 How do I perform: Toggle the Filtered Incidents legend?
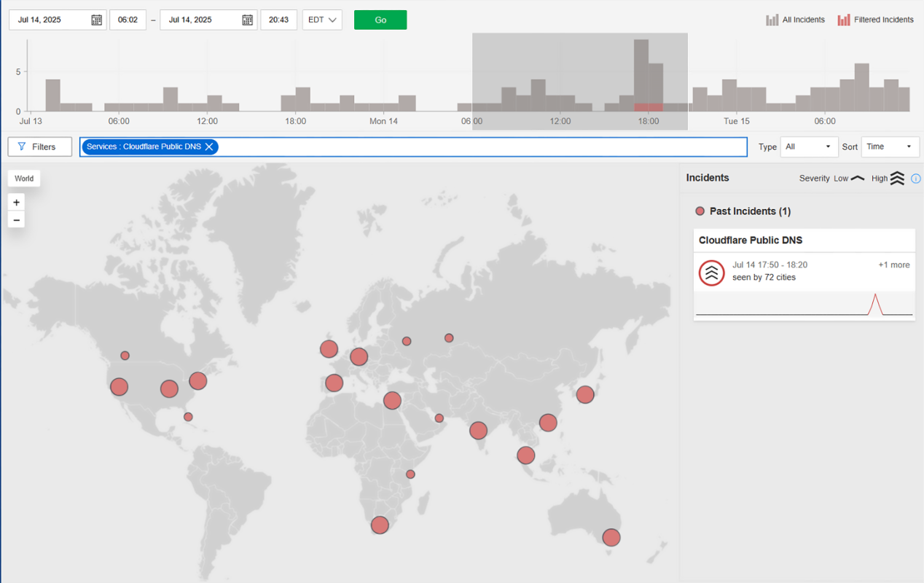[875, 20]
